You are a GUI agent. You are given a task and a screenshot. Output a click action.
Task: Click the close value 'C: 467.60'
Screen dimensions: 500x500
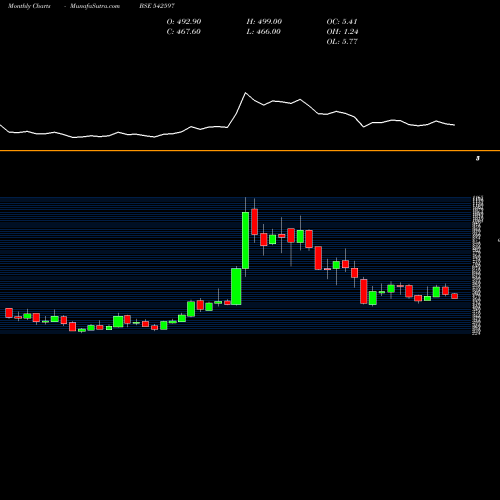(x=183, y=32)
